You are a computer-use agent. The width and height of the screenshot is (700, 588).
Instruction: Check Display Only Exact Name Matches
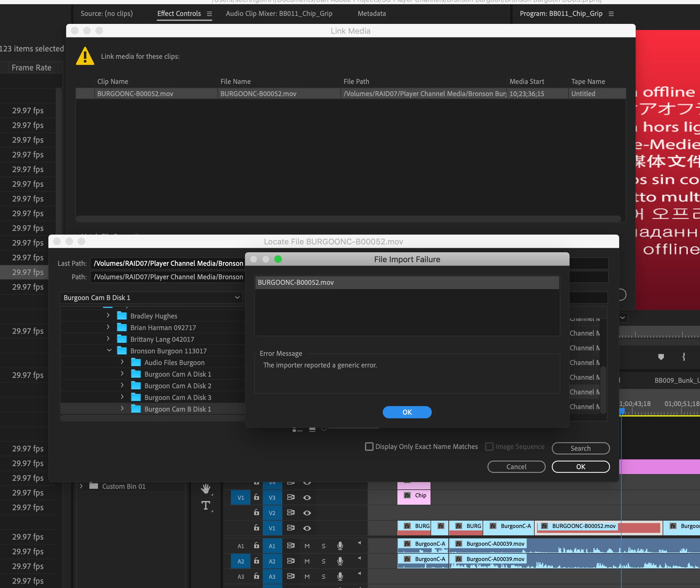(x=369, y=446)
